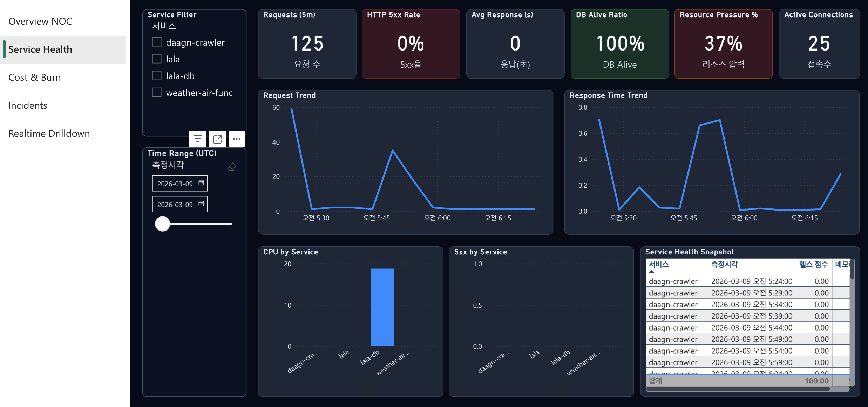Screen dimensions: 868x407
Task: Open the more options ellipsis menu
Action: (237, 139)
